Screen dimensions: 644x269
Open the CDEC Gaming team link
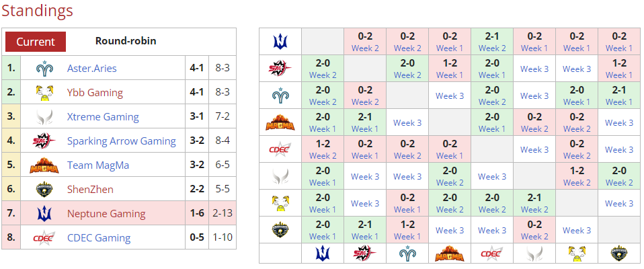[99, 238]
